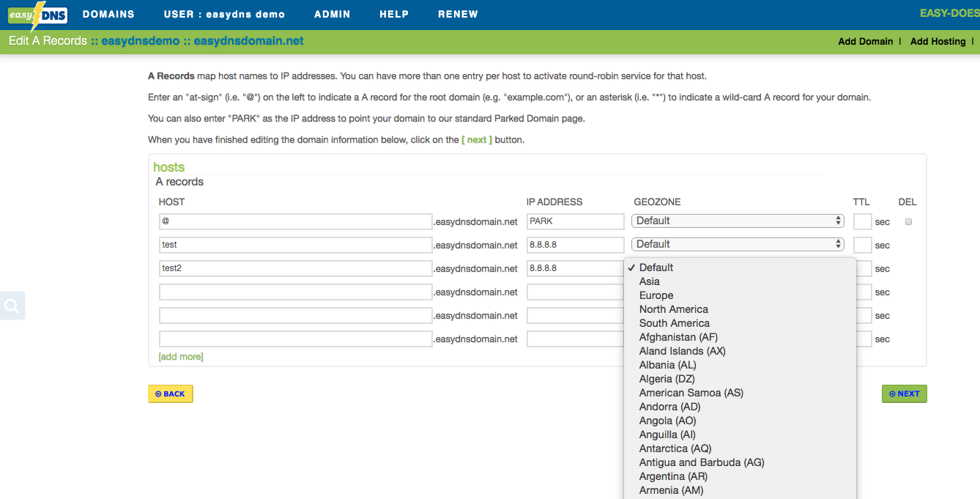Open the GEOZONE dropdown for the test record

coord(737,244)
